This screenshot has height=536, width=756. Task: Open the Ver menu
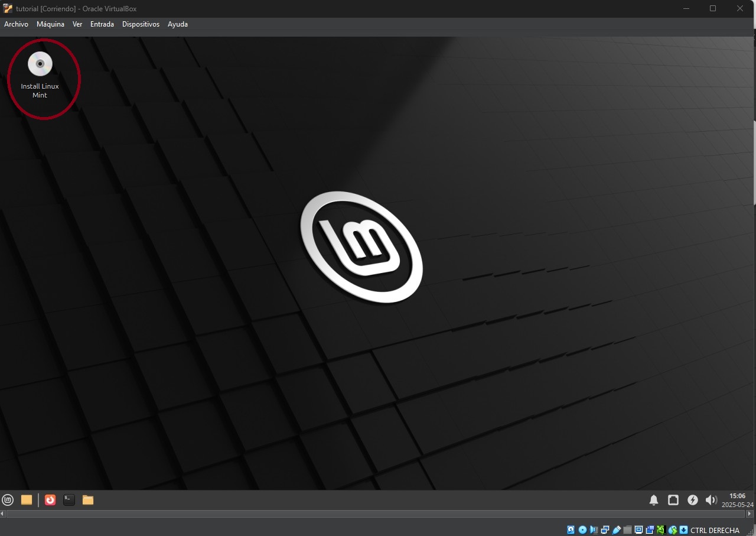pos(77,24)
